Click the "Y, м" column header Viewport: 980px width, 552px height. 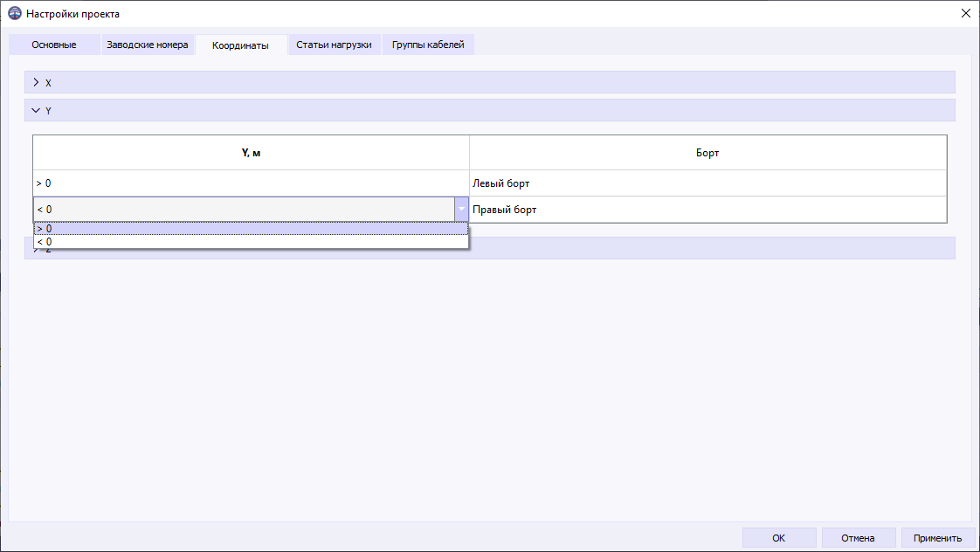point(251,152)
